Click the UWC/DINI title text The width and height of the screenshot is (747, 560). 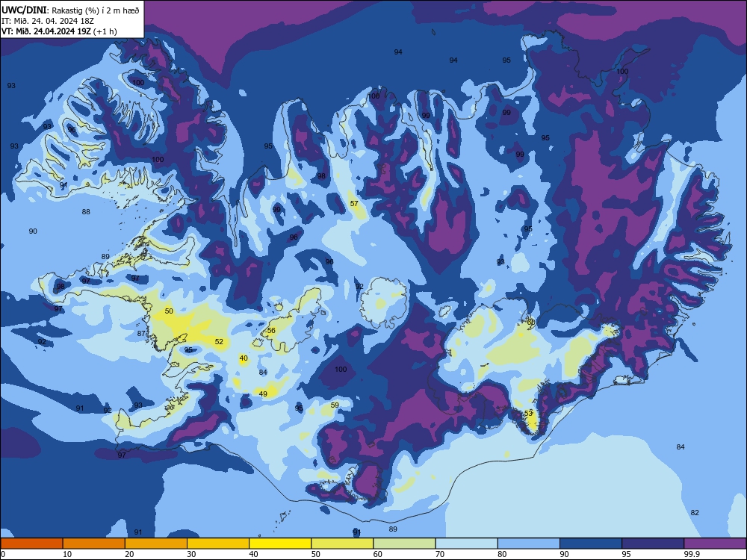coord(25,10)
